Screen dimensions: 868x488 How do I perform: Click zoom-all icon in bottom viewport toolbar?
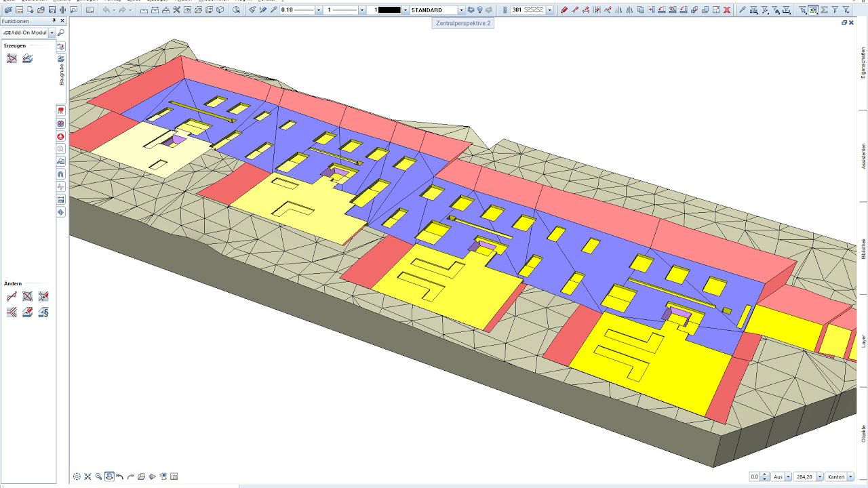pos(88,476)
